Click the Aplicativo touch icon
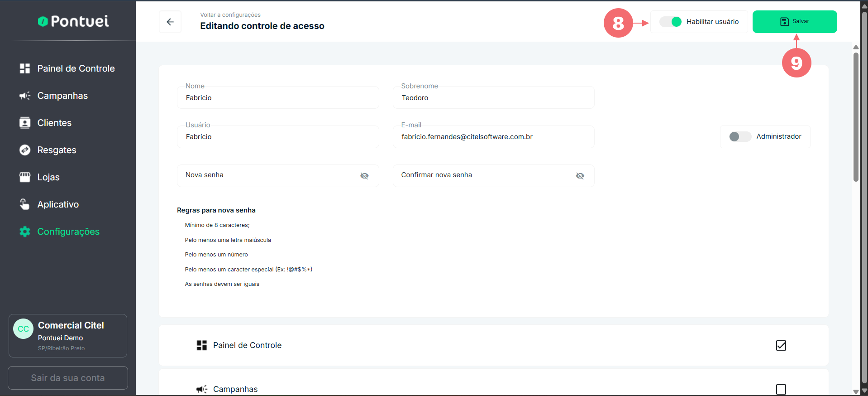The height and width of the screenshot is (396, 868). pos(25,204)
